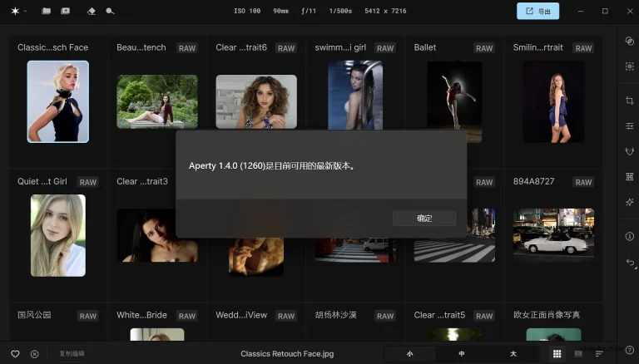Click the open folder icon in toolbar
Image resolution: width=639 pixels, height=364 pixels.
coord(47,12)
